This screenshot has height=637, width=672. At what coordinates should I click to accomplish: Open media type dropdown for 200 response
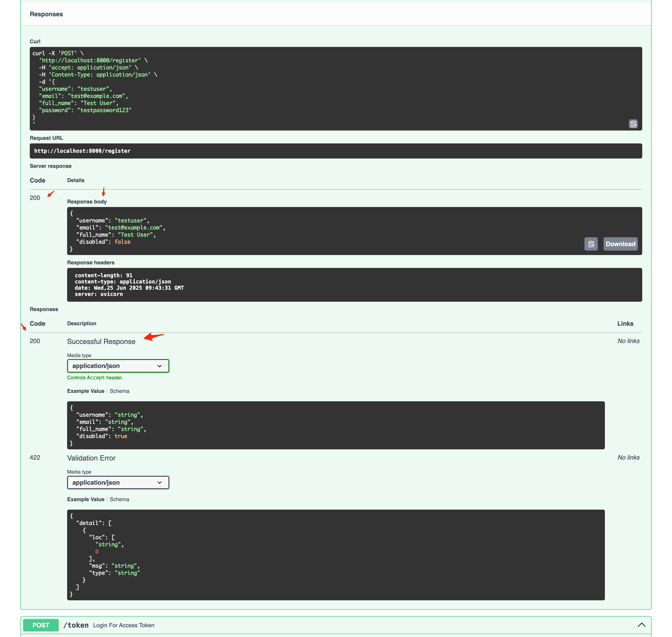tap(118, 366)
